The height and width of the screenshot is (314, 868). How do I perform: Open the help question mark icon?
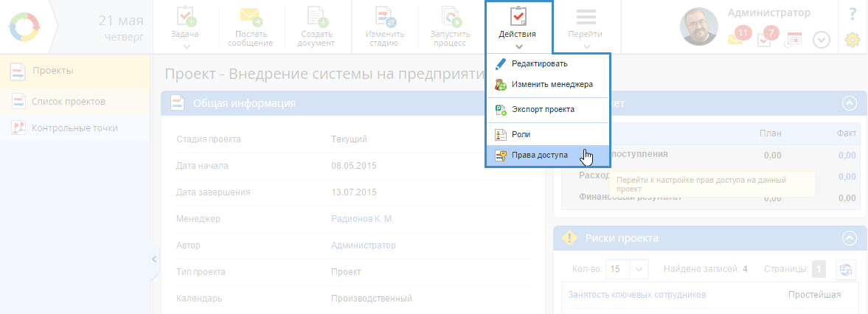pyautogui.click(x=853, y=13)
